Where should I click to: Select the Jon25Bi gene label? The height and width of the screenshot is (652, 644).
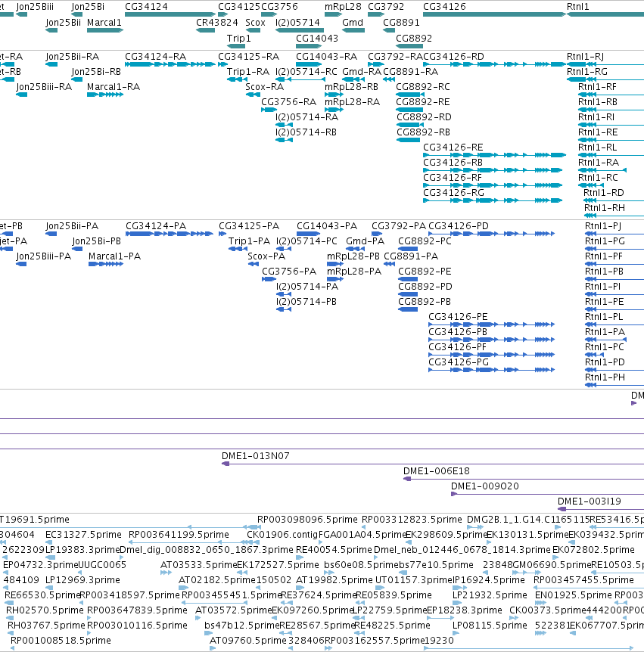[x=88, y=7]
